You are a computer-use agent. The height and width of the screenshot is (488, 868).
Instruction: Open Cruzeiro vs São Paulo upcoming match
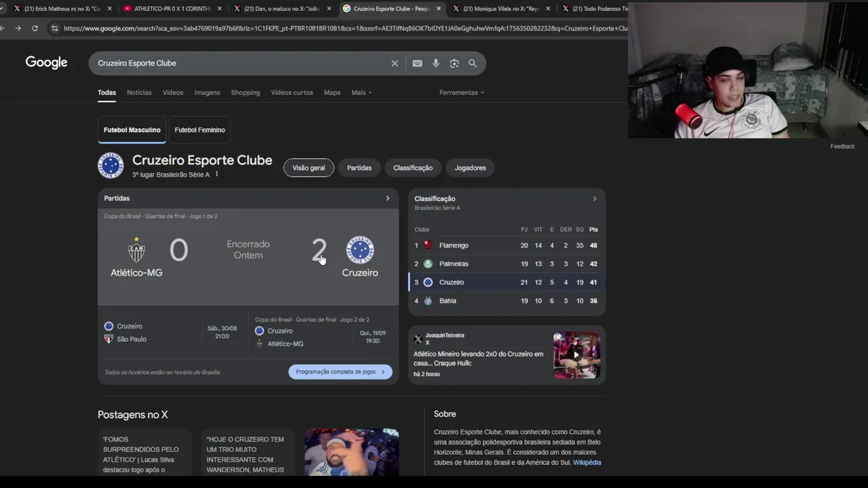pyautogui.click(x=173, y=333)
